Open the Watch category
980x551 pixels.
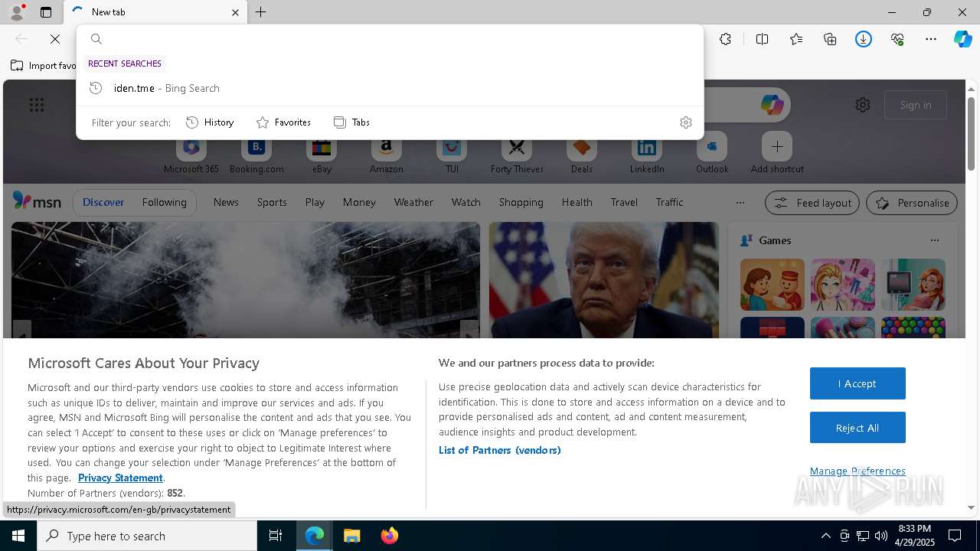pyautogui.click(x=466, y=203)
